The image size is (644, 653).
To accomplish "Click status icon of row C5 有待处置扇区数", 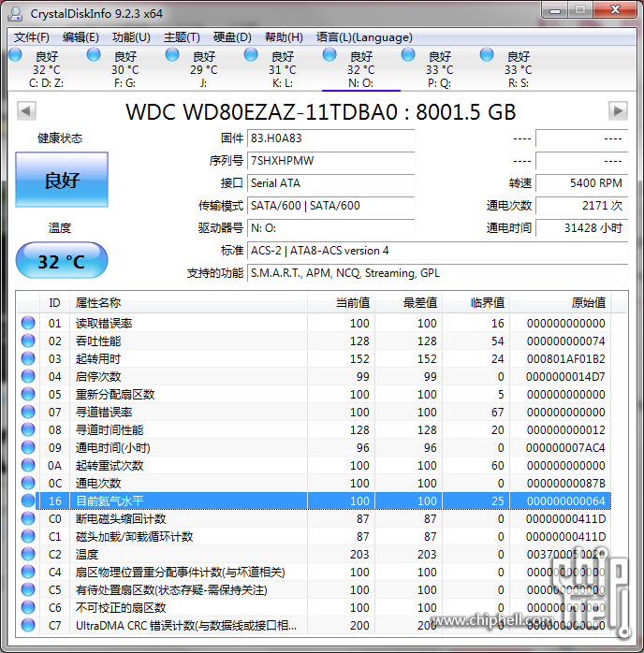I will coord(28,589).
